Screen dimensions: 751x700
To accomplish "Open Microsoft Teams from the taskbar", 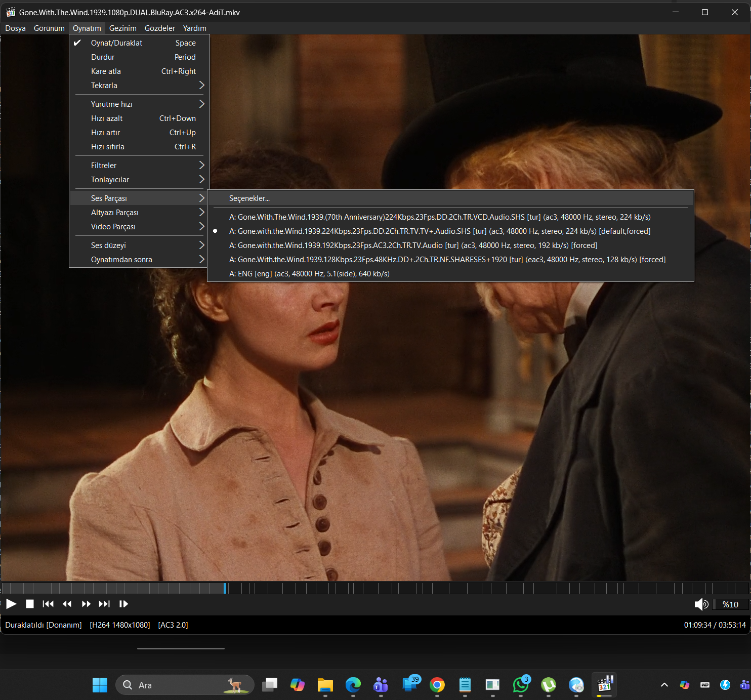I will 381,685.
